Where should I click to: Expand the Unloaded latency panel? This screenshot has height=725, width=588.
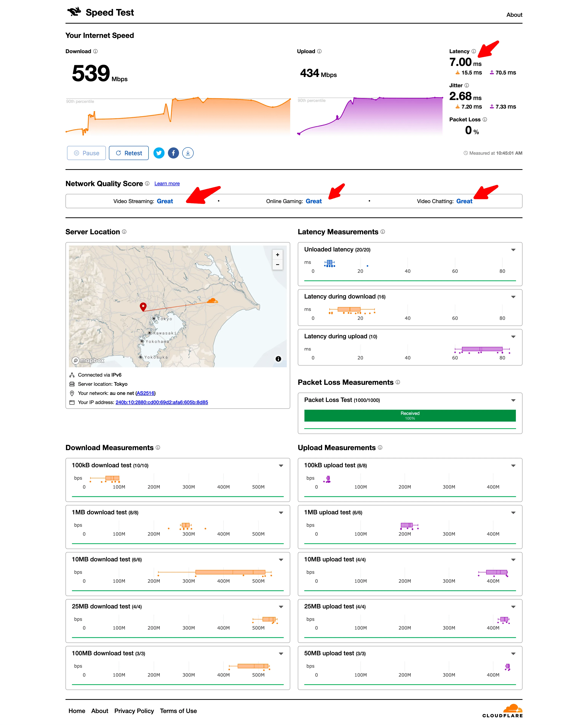coord(514,250)
